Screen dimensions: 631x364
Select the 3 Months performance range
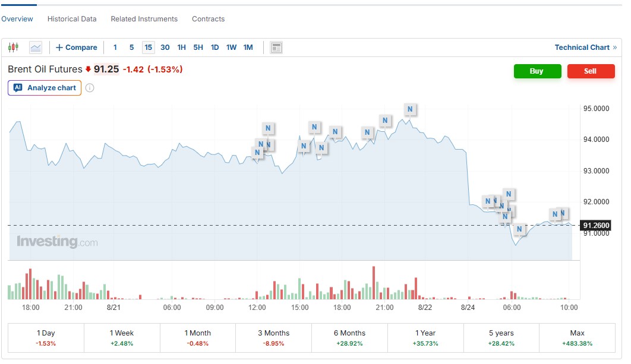click(x=274, y=338)
